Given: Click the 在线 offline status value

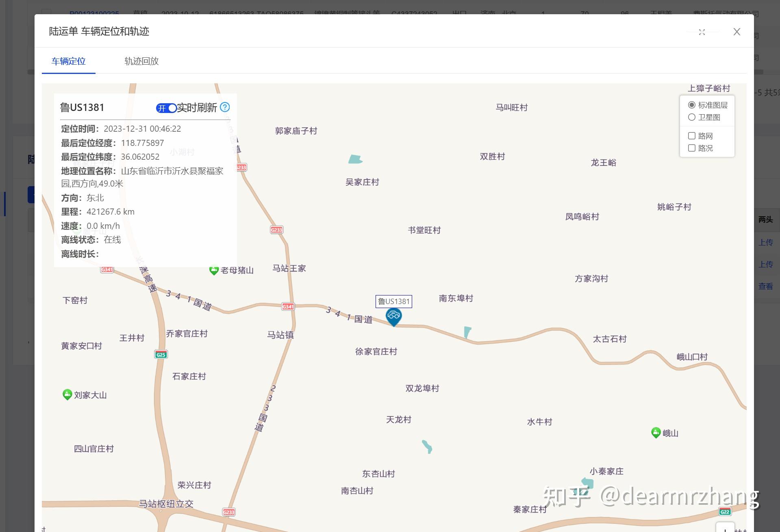Looking at the screenshot, I should (112, 240).
